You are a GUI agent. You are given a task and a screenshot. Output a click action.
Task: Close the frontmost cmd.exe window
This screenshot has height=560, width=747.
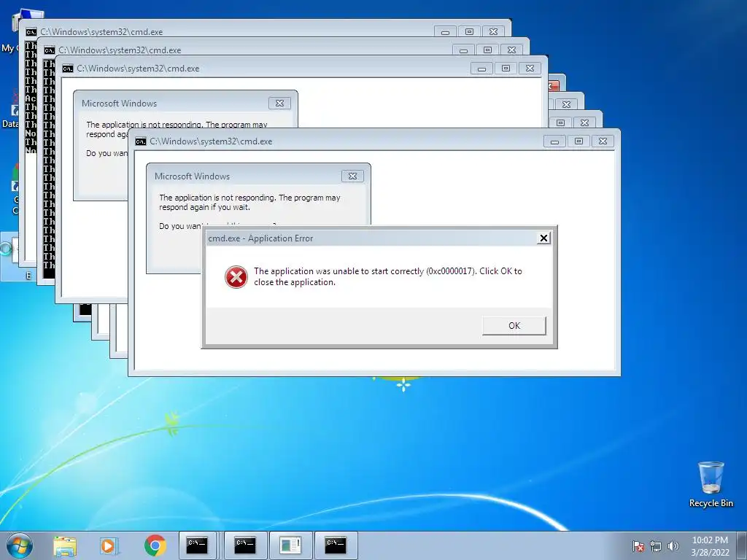pyautogui.click(x=603, y=141)
